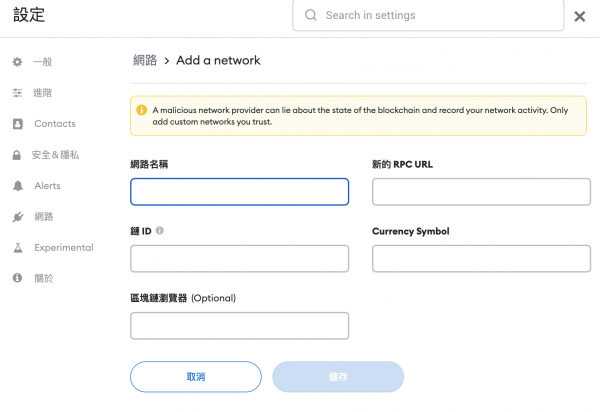This screenshot has width=600, height=412.
Task: Focus the 新的 RPC URL field
Action: tap(481, 192)
